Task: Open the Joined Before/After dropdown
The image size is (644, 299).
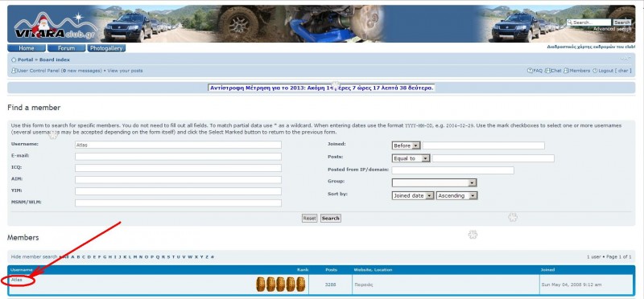Action: (407, 145)
